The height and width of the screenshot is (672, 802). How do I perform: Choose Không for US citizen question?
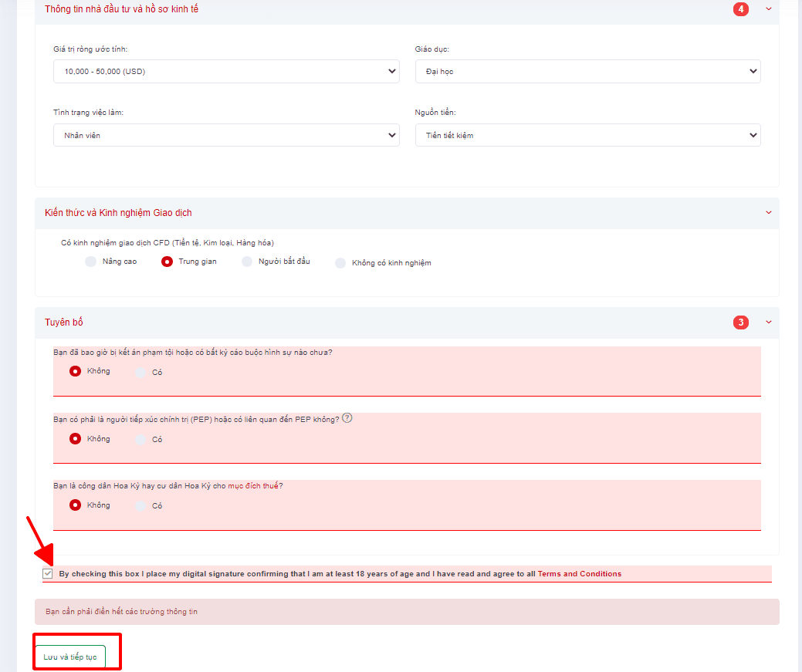(x=75, y=505)
